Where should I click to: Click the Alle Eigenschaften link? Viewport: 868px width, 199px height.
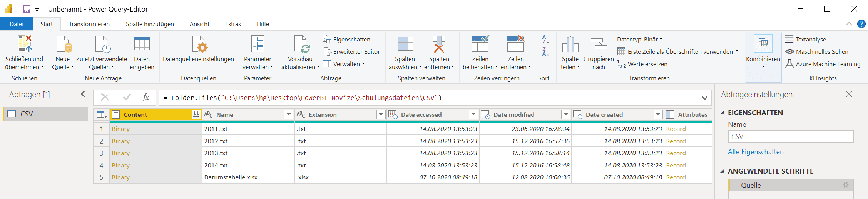pyautogui.click(x=756, y=152)
